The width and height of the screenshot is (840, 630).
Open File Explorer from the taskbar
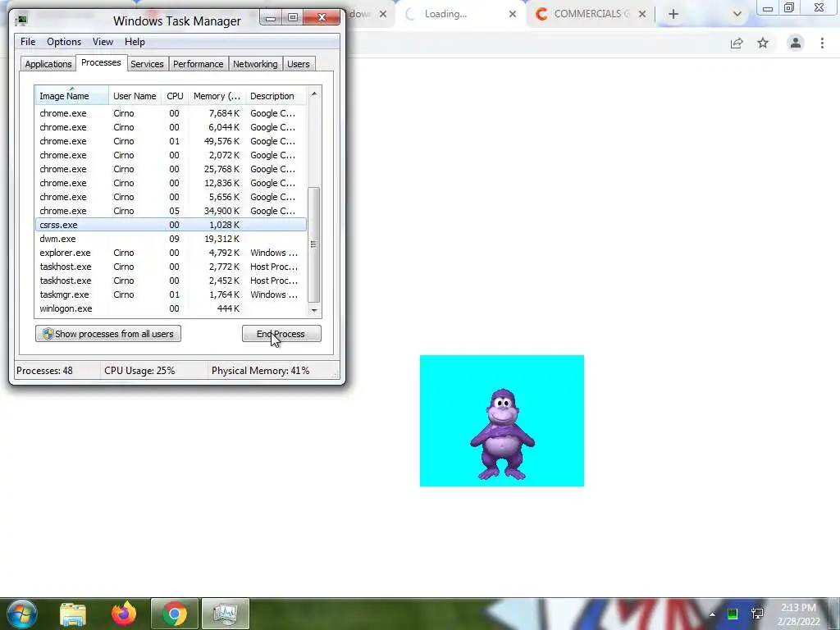[x=73, y=614]
